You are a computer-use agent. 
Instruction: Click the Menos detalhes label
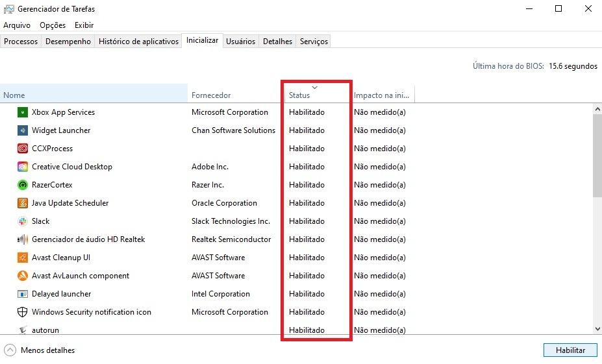click(x=47, y=350)
